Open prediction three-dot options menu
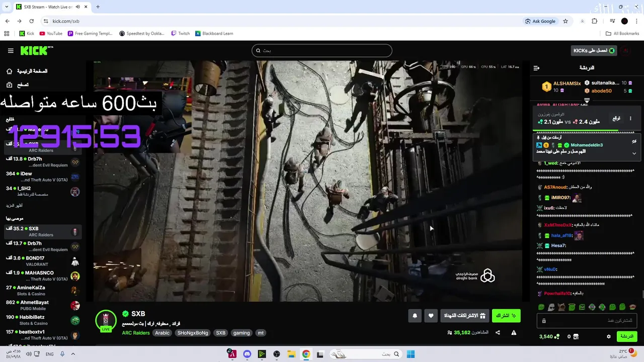The width and height of the screenshot is (644, 362). 630,119
